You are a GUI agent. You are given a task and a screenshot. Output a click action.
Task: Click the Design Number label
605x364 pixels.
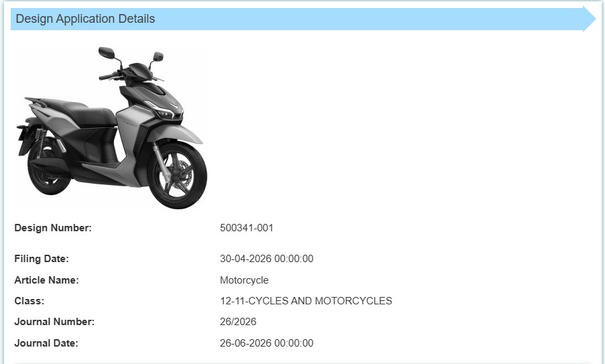pyautogui.click(x=53, y=228)
